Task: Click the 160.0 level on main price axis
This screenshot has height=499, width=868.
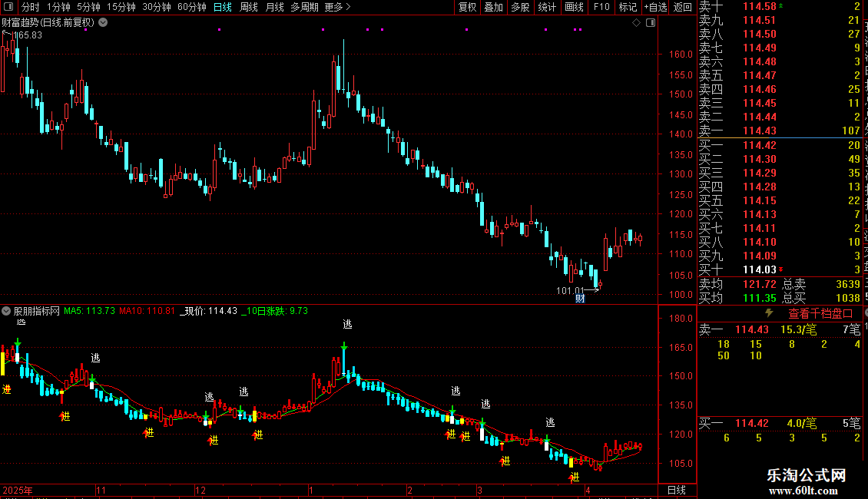Action: tap(681, 55)
